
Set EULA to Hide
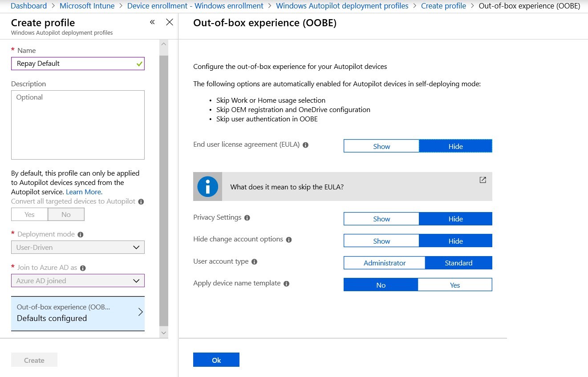coord(455,146)
